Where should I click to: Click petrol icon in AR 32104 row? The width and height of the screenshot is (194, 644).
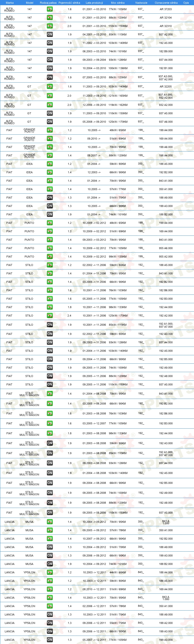coord(50,18)
